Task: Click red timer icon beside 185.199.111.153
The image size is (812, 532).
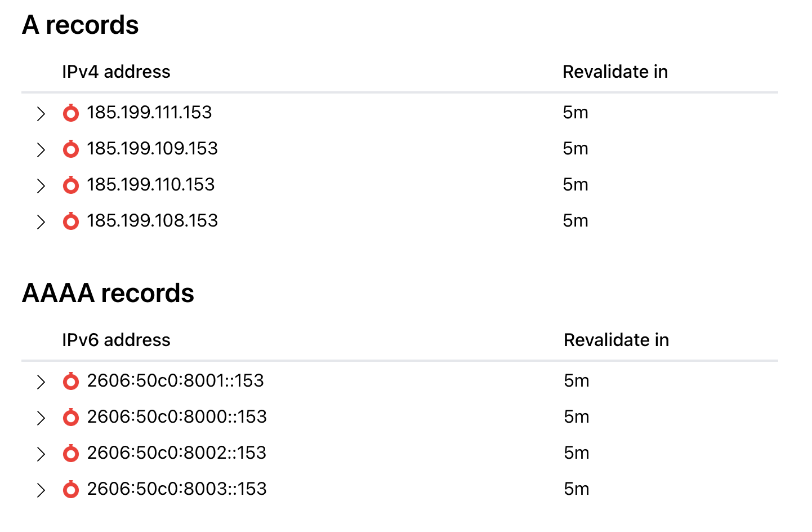Action: pos(71,113)
